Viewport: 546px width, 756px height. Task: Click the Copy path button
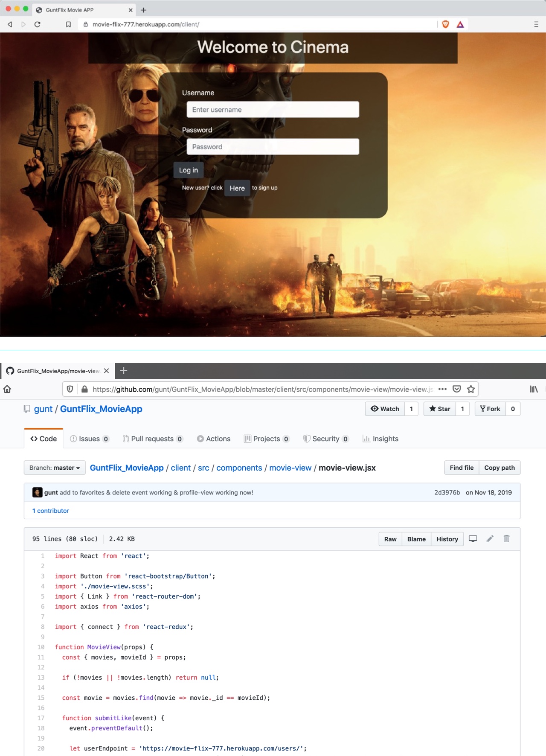coord(500,468)
